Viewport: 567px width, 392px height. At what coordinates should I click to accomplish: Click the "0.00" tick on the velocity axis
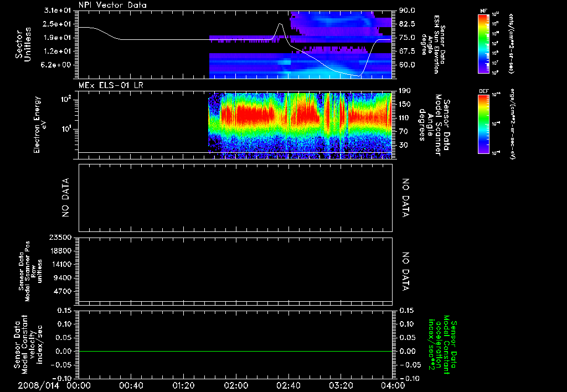point(64,351)
